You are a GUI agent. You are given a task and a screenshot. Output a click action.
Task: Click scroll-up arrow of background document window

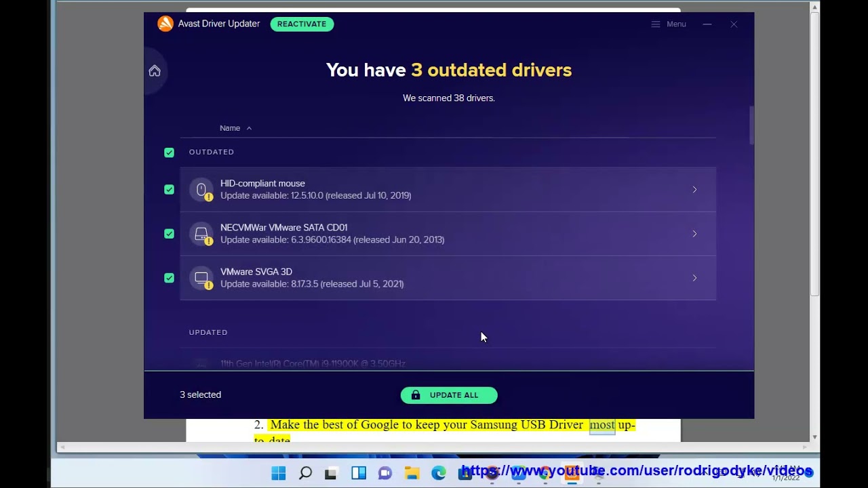(814, 7)
